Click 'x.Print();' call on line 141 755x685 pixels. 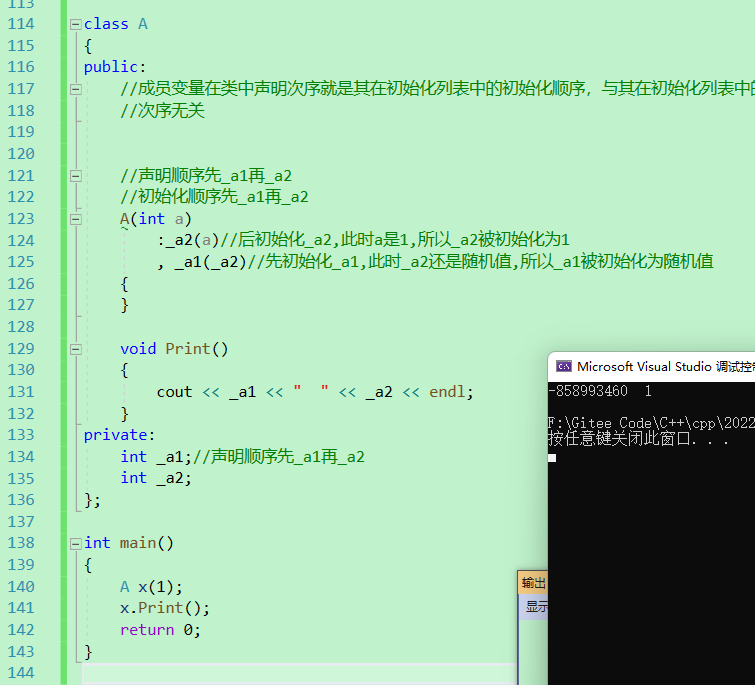tap(165, 608)
